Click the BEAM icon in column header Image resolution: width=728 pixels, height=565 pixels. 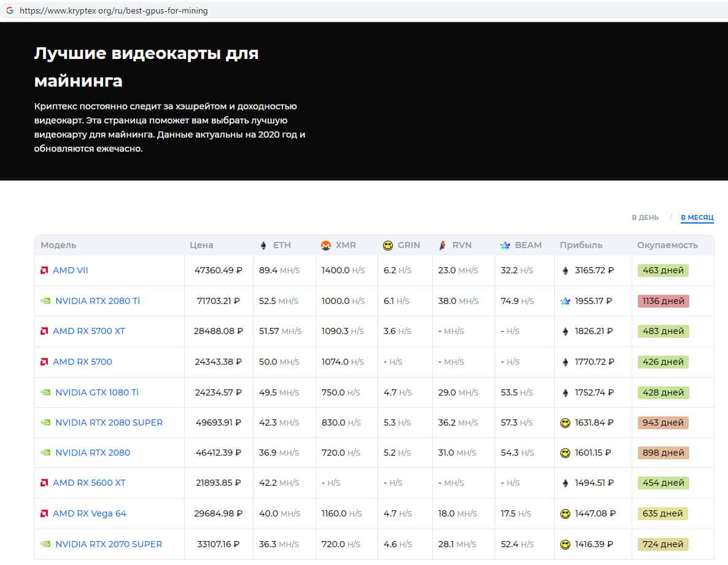tap(505, 246)
